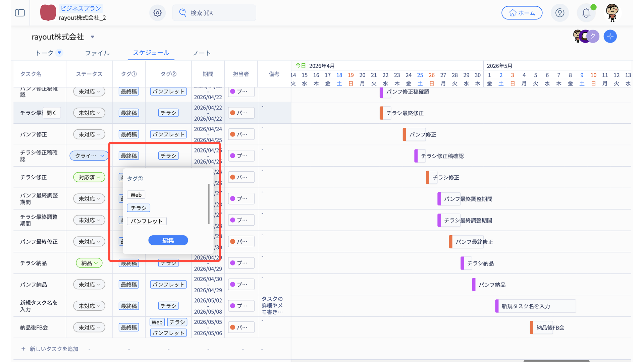Select the パンフレット tag in popup
Screen dimensions: 644x362
pos(147,221)
